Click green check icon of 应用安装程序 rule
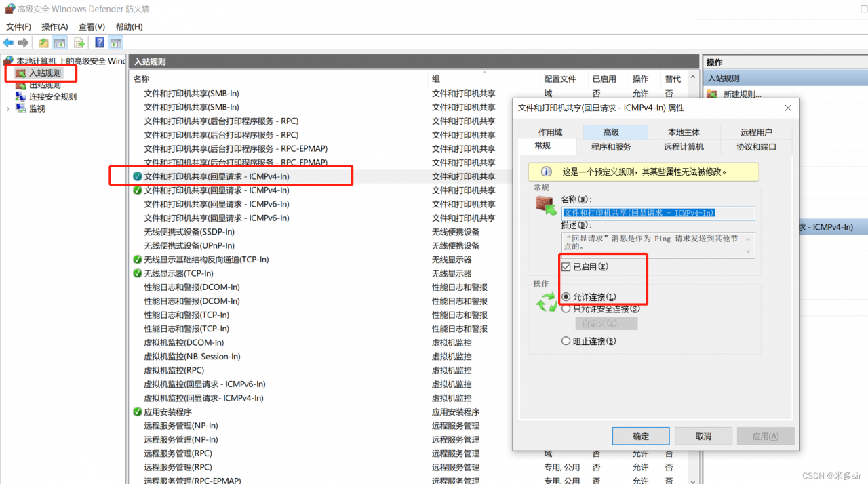This screenshot has height=484, width=868. click(x=138, y=411)
